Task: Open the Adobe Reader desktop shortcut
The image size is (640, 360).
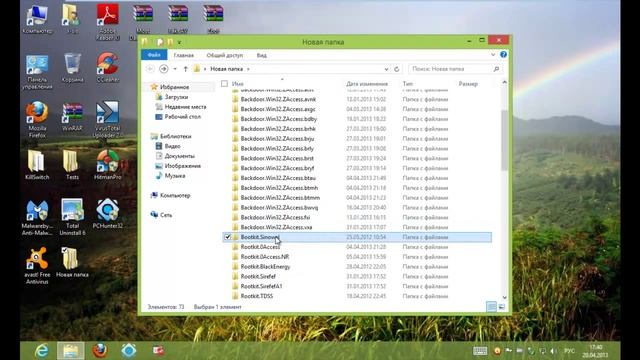Action: pyautogui.click(x=107, y=22)
